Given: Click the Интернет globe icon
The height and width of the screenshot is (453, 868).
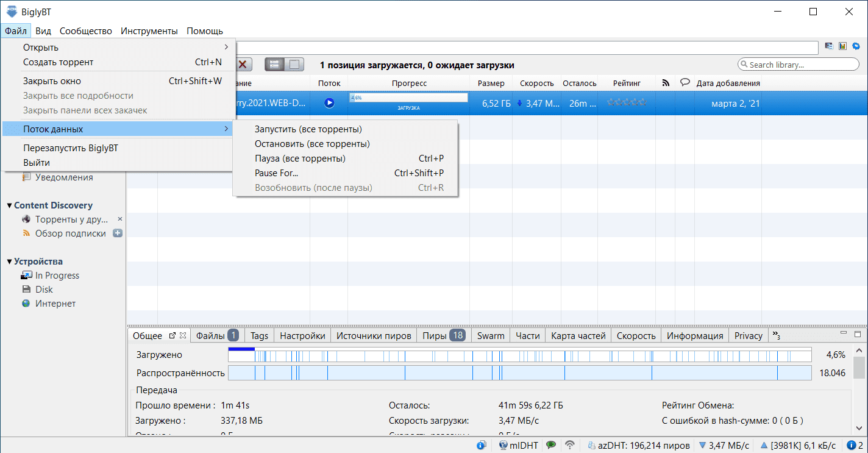Looking at the screenshot, I should pos(26,304).
